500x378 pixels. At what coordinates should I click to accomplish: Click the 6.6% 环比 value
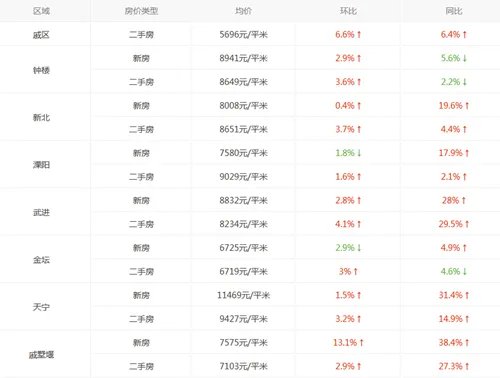point(348,34)
